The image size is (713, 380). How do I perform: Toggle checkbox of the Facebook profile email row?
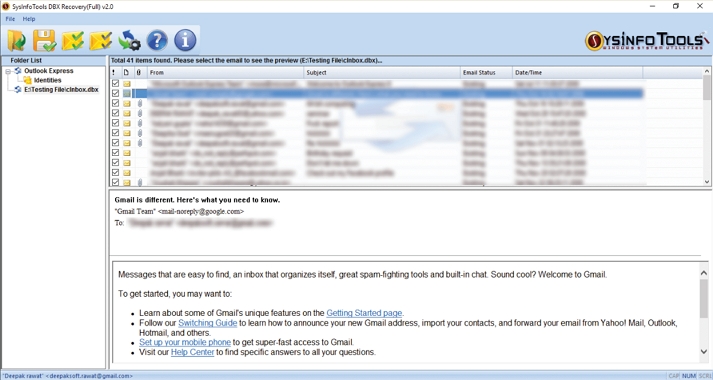(115, 173)
